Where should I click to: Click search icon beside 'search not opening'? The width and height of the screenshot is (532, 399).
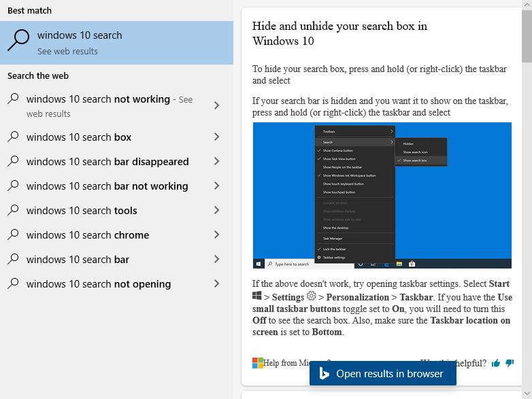(14, 284)
